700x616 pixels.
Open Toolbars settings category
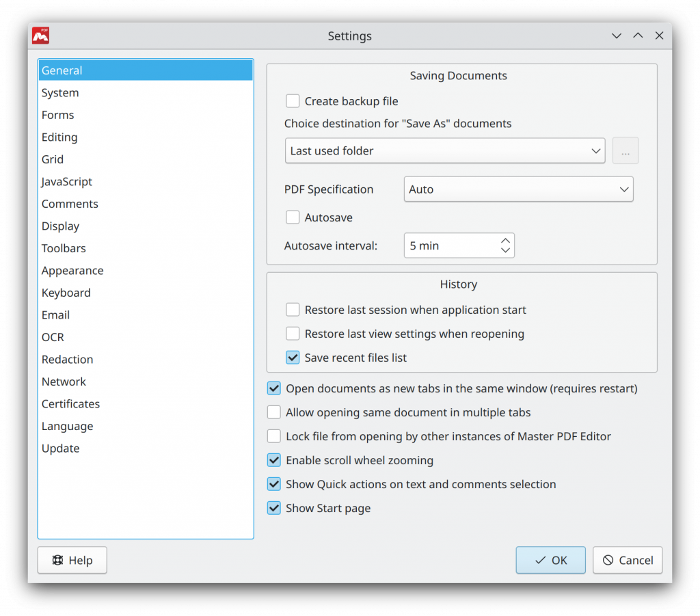coord(146,248)
